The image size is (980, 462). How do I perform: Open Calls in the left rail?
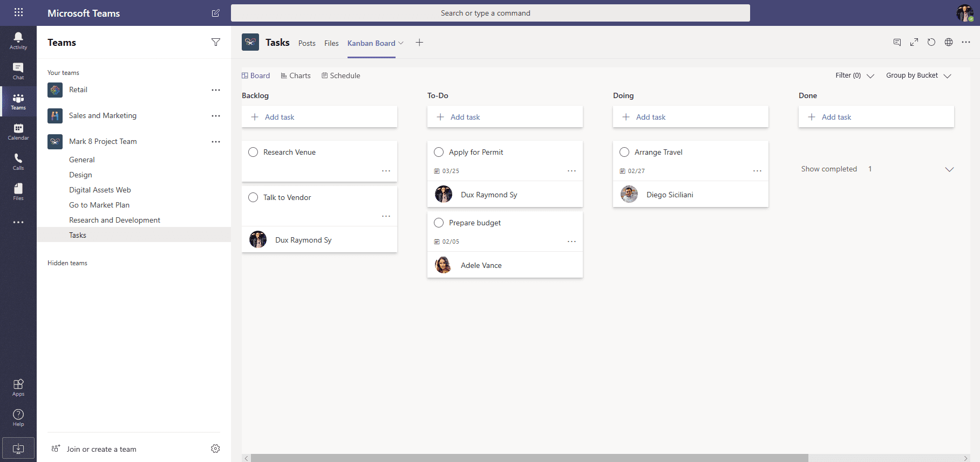pos(18,161)
